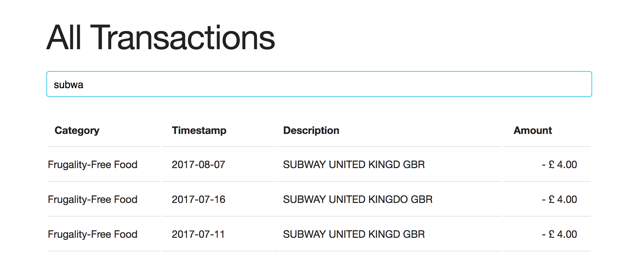Focus the search field containing 'subwa'

click(x=319, y=84)
